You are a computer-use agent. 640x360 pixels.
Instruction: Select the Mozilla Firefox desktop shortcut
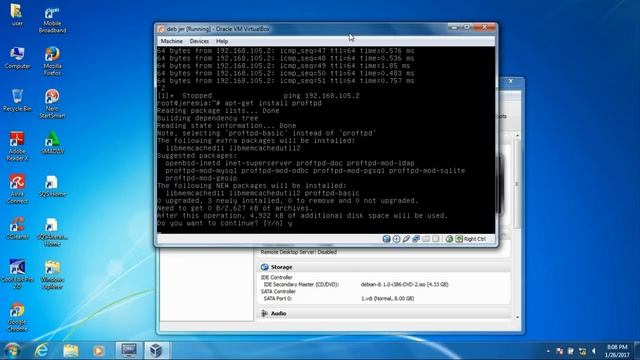(x=52, y=61)
